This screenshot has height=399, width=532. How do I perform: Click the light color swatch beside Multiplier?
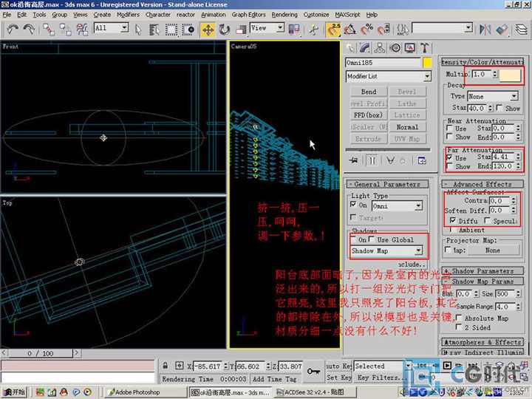click(x=511, y=75)
